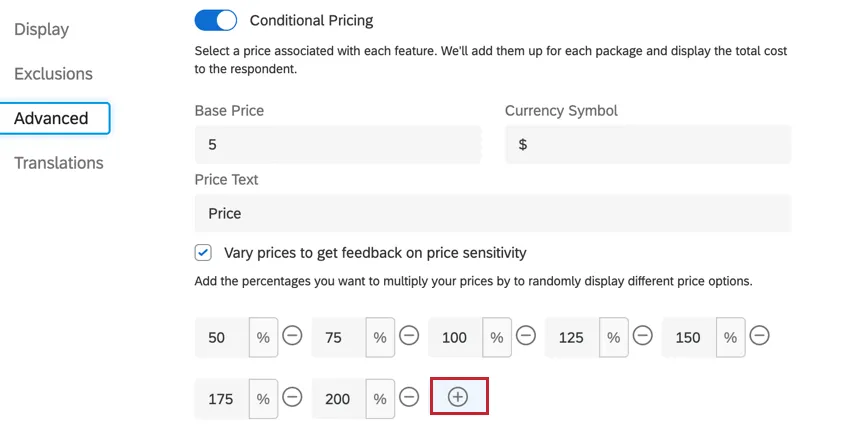Select the 125 percentage value field
Image resolution: width=850 pixels, height=425 pixels.
(571, 338)
